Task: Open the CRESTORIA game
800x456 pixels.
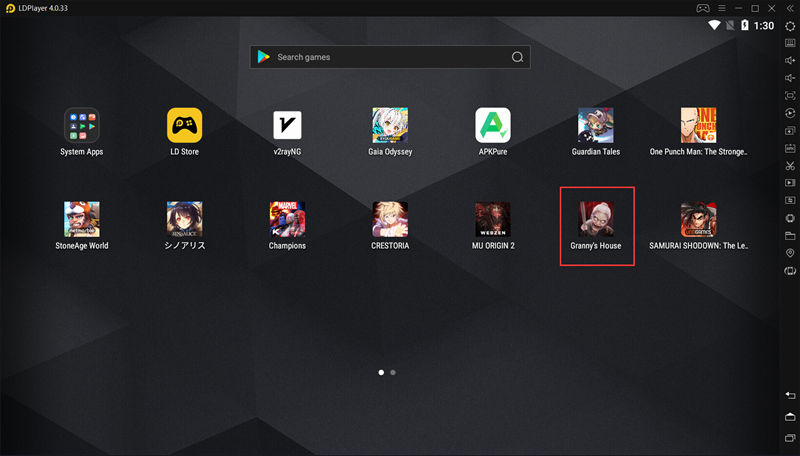Action: pos(390,219)
